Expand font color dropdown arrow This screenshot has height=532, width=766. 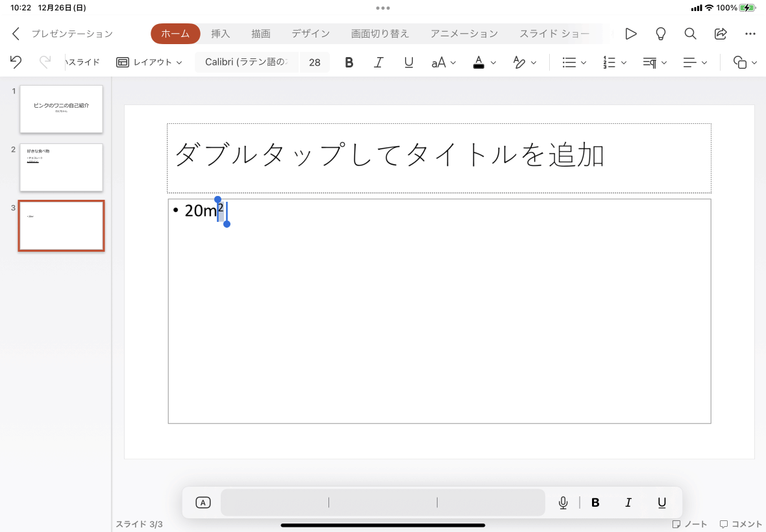493,62
